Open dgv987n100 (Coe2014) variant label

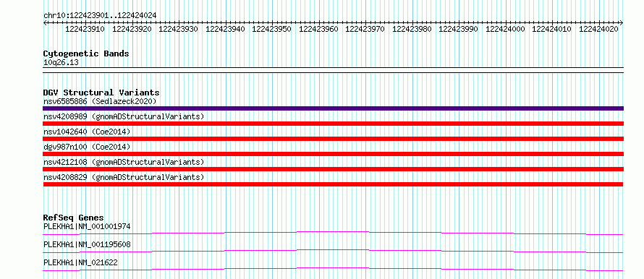[x=87, y=147]
